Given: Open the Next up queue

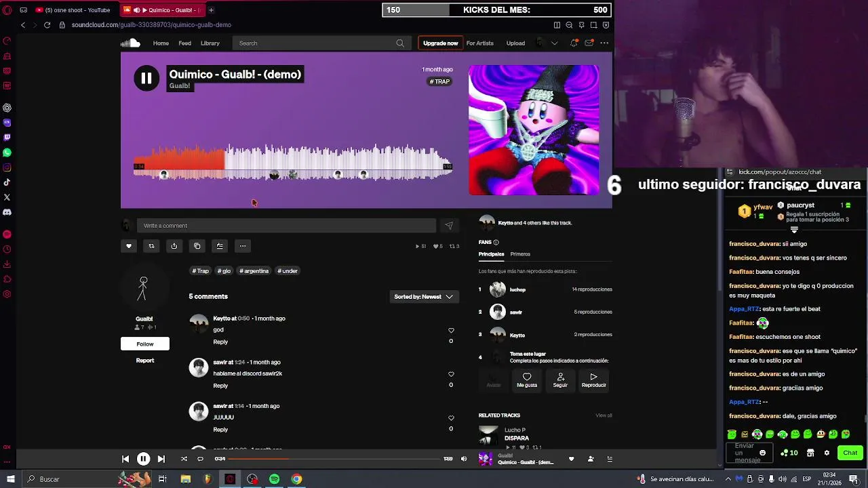Looking at the screenshot, I should (610, 459).
